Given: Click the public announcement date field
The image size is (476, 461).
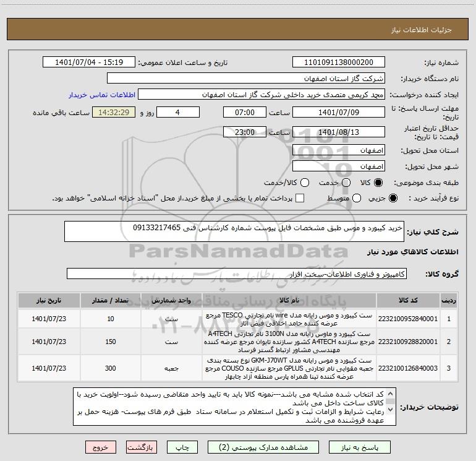Looking at the screenshot, I should (89, 62).
